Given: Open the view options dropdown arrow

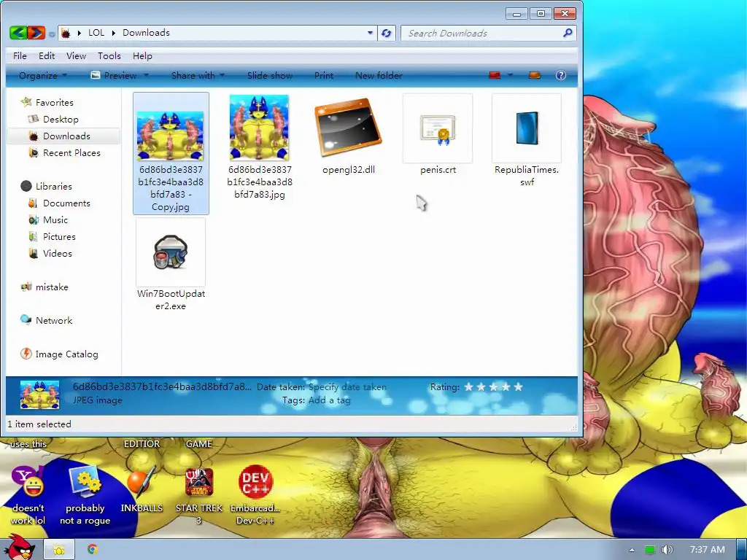Looking at the screenshot, I should click(510, 75).
